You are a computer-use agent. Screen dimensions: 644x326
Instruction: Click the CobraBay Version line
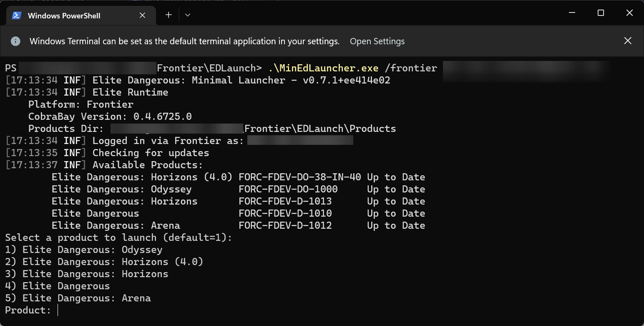point(110,116)
